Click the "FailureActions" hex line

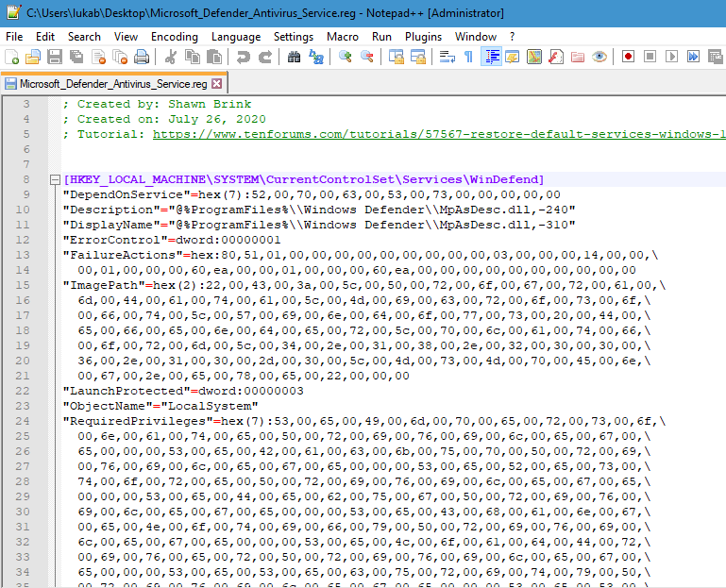(361, 255)
